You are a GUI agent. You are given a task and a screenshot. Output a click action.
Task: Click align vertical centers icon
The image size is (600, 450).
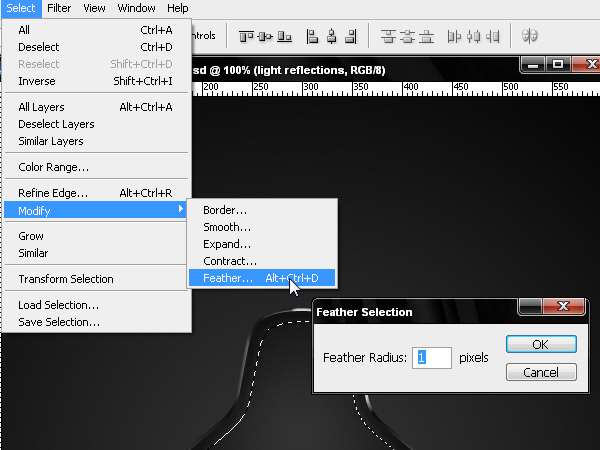265,37
